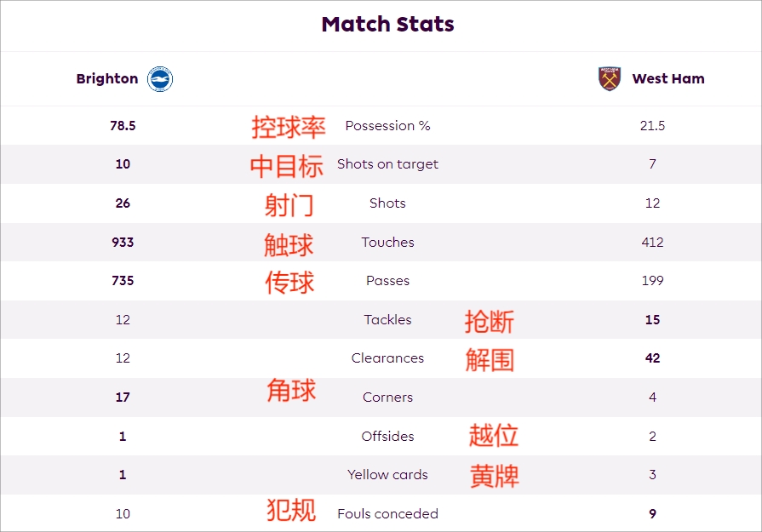Image resolution: width=762 pixels, height=532 pixels.
Task: Click the red 控球率 annotation text
Action: click(289, 128)
